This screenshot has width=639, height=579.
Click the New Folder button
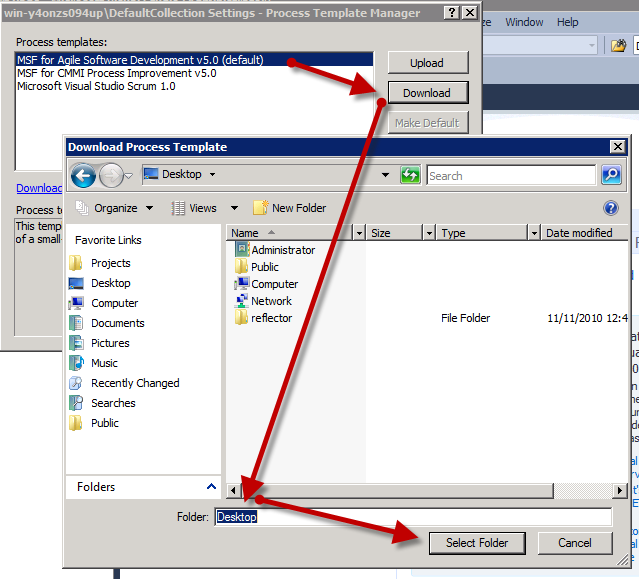click(289, 208)
